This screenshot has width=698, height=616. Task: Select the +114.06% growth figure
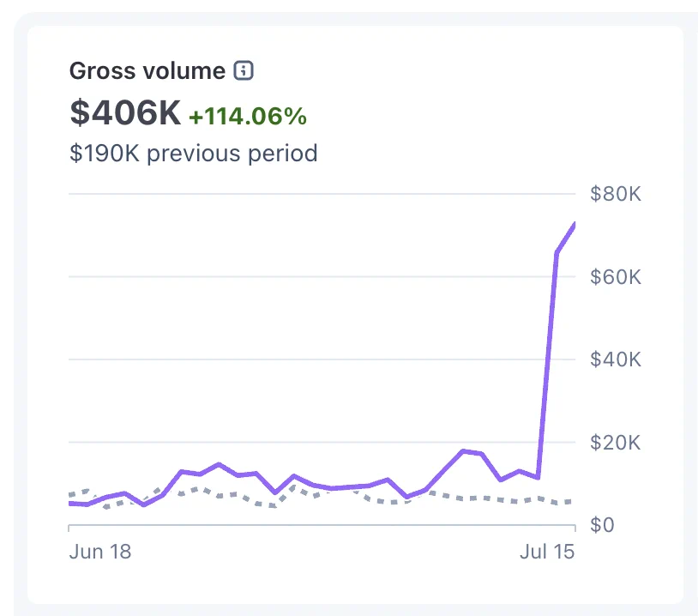point(248,117)
